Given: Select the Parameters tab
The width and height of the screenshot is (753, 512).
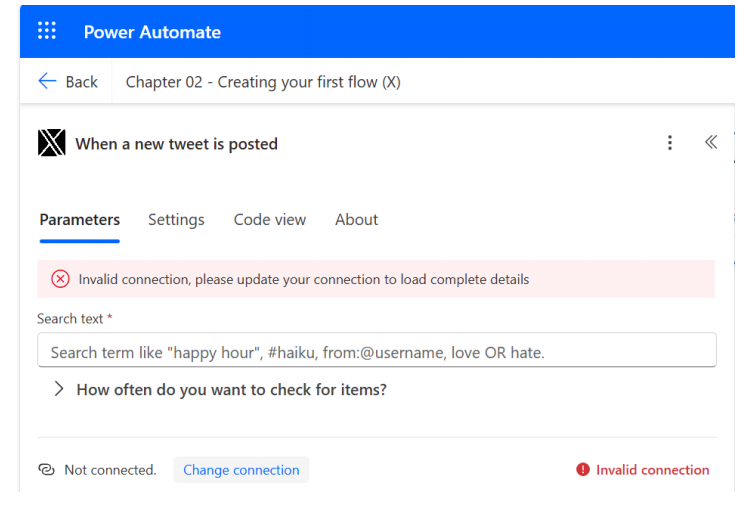Looking at the screenshot, I should pyautogui.click(x=80, y=220).
